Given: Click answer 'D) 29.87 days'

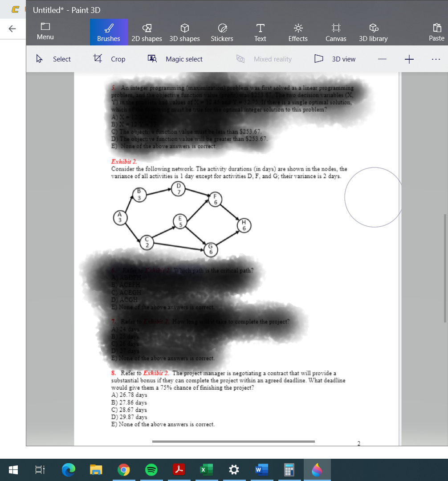Looking at the screenshot, I should [x=129, y=417].
